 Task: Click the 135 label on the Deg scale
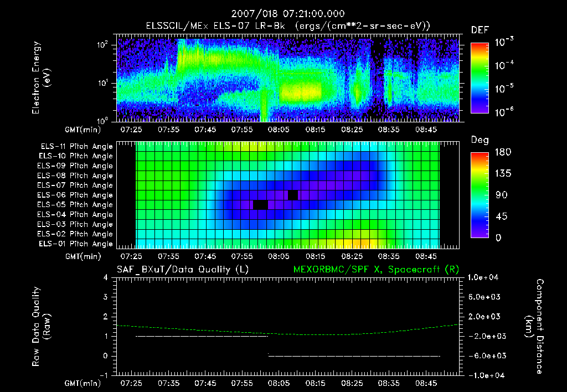point(503,173)
